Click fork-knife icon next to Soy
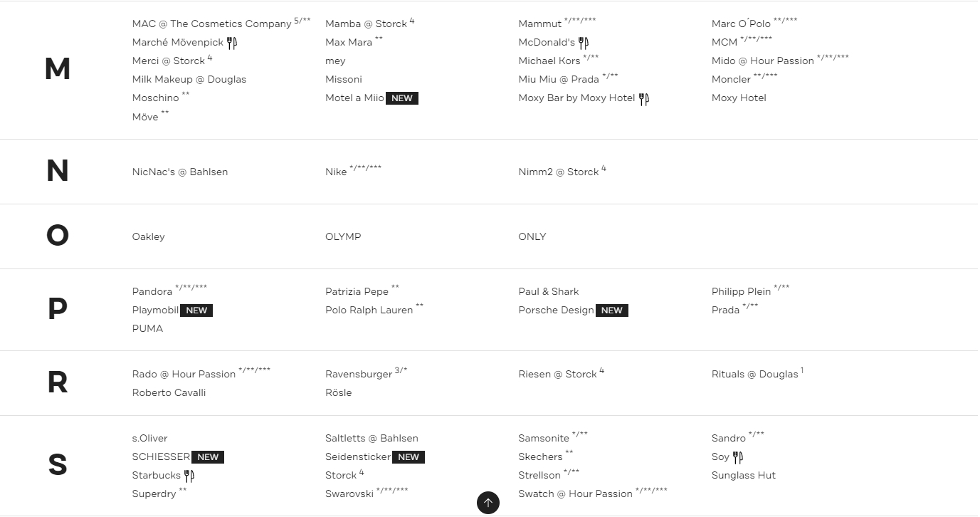The width and height of the screenshot is (980, 517). pyautogui.click(x=738, y=457)
